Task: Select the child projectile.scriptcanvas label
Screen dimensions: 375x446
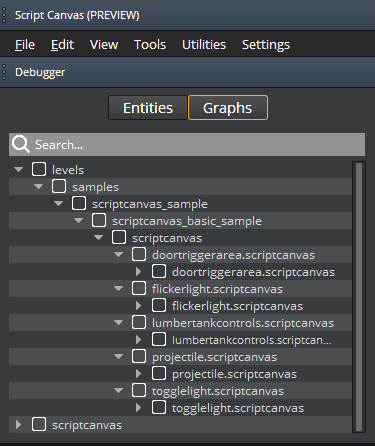Action: click(x=234, y=374)
